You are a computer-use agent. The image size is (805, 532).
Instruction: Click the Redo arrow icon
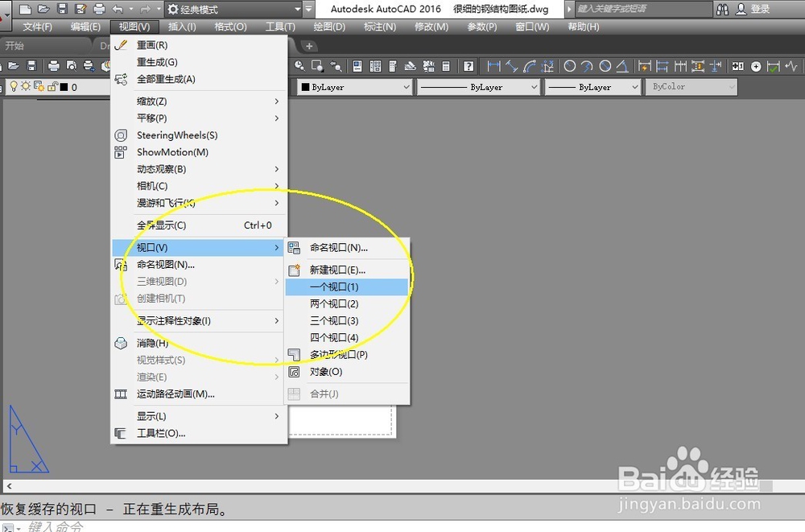point(145,9)
